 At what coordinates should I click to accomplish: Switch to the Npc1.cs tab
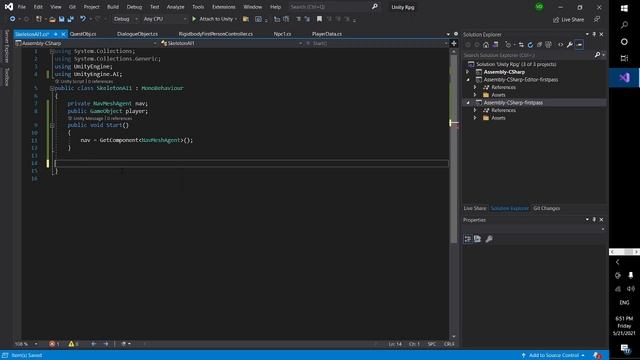point(282,34)
